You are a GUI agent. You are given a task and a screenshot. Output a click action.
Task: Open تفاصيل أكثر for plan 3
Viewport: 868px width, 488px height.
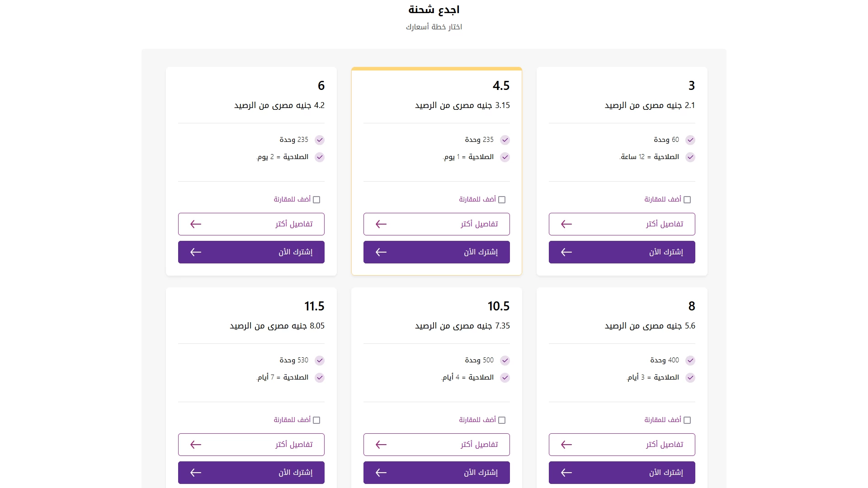622,224
